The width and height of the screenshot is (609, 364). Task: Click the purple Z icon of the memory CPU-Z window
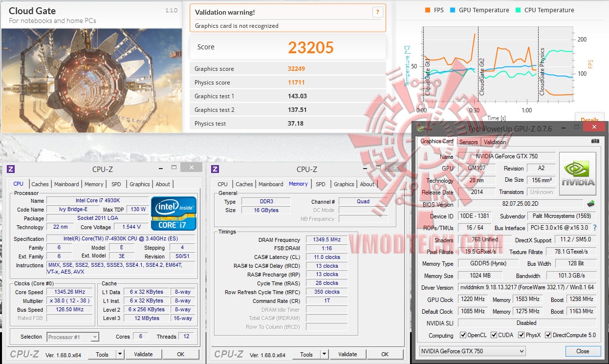click(x=215, y=169)
